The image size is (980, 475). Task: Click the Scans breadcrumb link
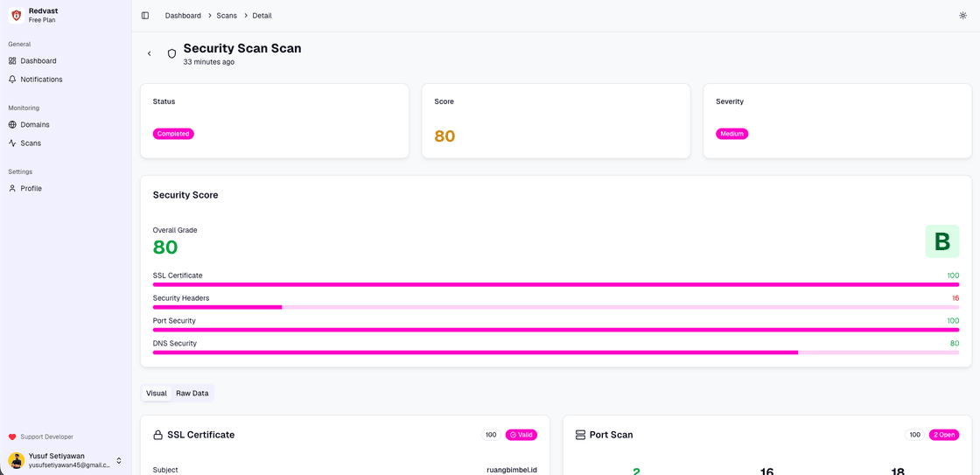(227, 16)
